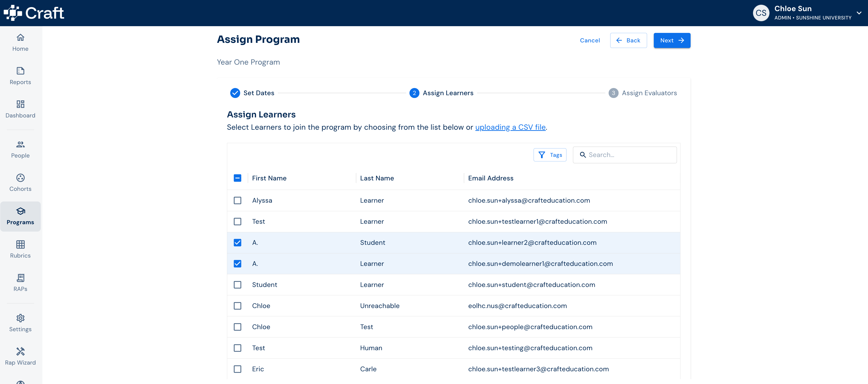Uncheck the chloe.sun+demolearner1 row checkbox
868x384 pixels.
(x=238, y=264)
